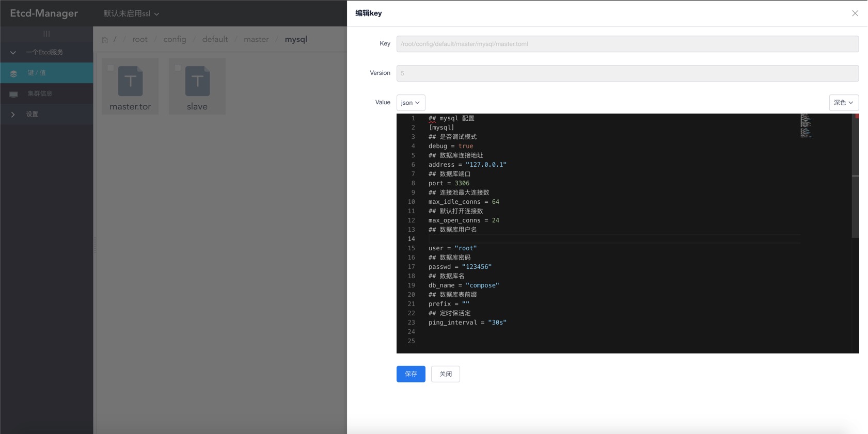Viewport: 868px width, 434px height.
Task: Click the line 'address = "127.0.0.1"'
Action: 467,165
